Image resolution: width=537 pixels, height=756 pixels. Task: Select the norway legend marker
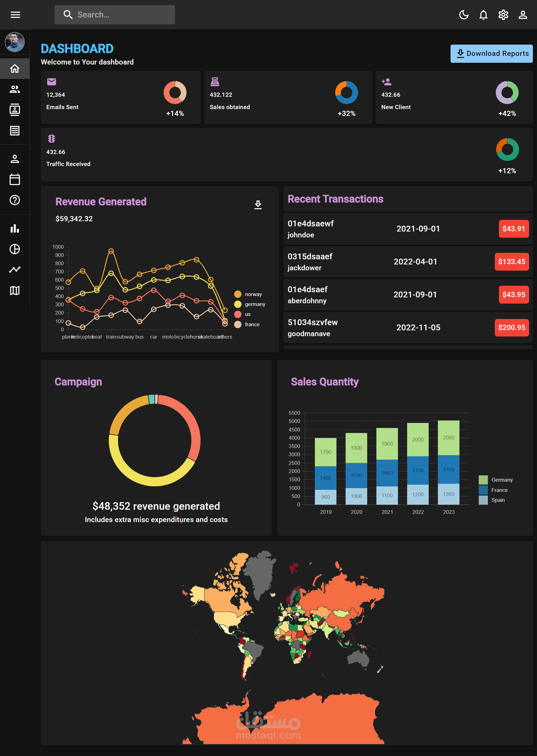(x=238, y=294)
